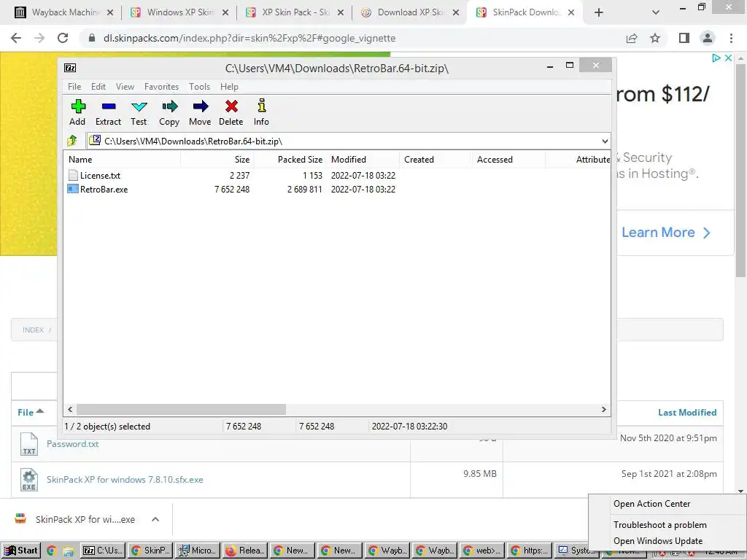Open the Tools menu in 7-Zip
The height and width of the screenshot is (560, 747).
[x=199, y=87]
